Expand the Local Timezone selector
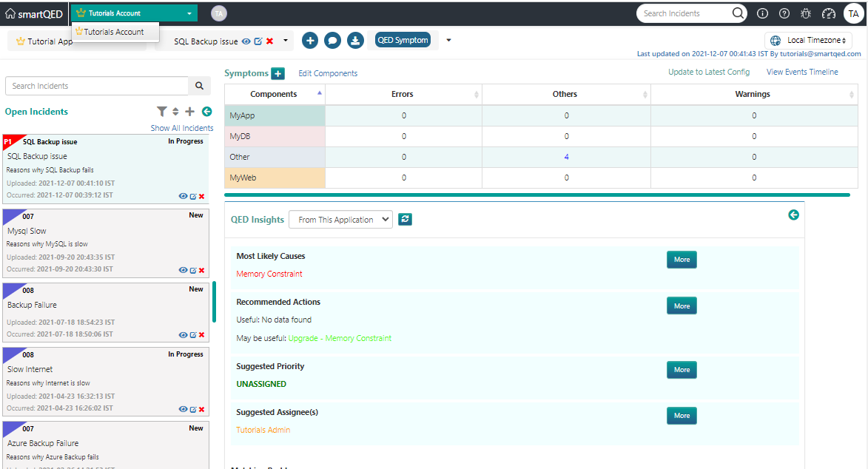 point(808,41)
